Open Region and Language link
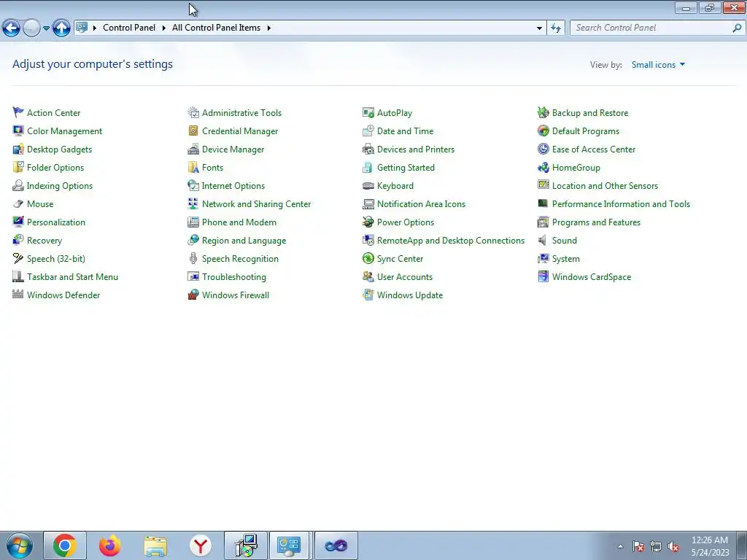Viewport: 747px width, 560px height. (x=244, y=240)
